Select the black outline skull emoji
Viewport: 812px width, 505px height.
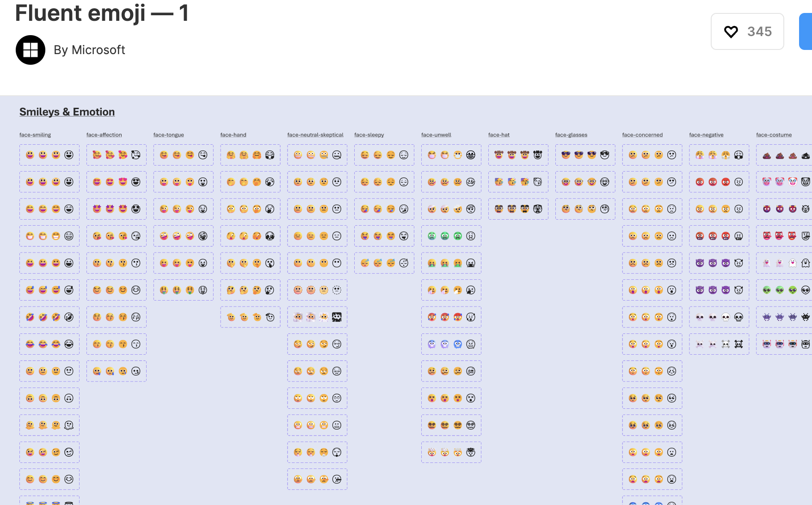point(739,317)
